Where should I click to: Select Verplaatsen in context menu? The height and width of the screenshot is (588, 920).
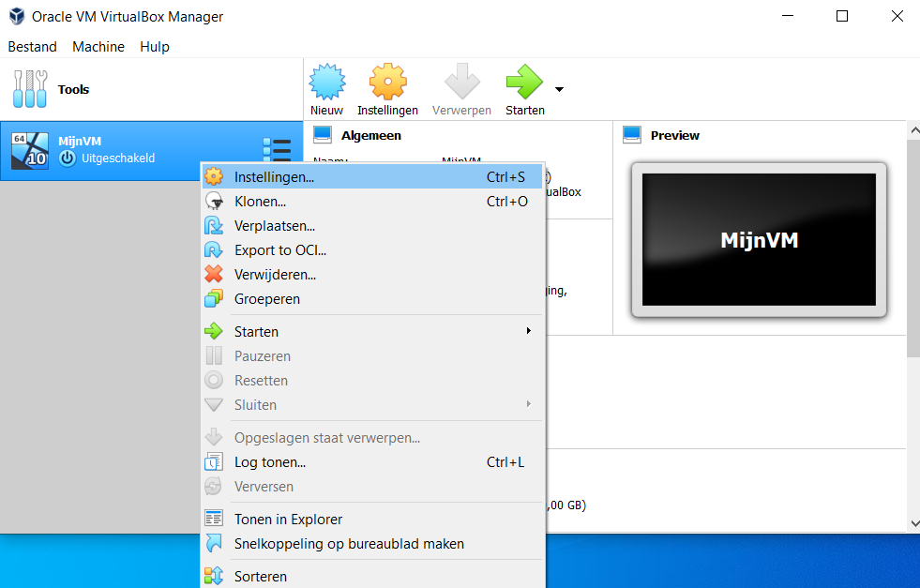tap(274, 225)
